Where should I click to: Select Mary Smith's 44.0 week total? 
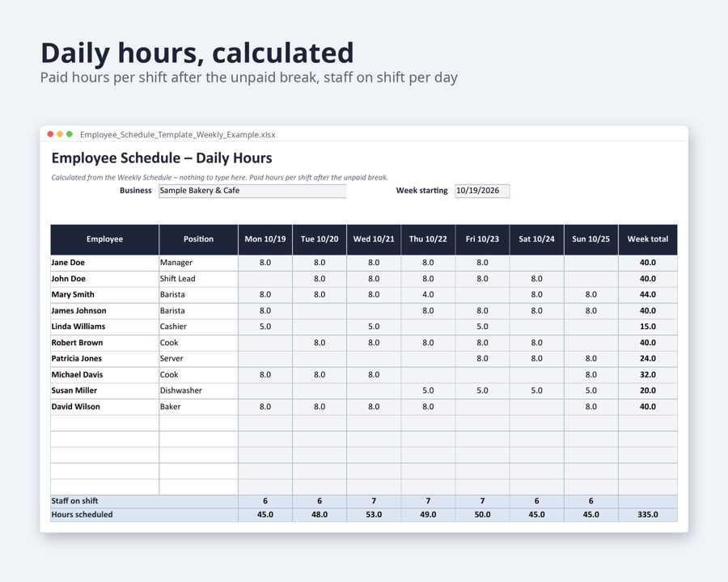click(648, 295)
